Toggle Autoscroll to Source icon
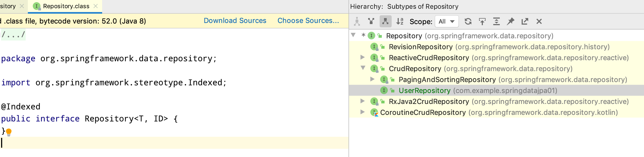This screenshot has width=644, height=157. click(482, 21)
